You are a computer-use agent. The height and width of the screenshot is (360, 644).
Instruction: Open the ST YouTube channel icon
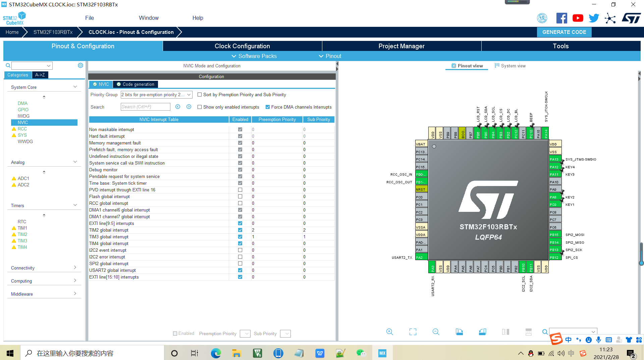tap(578, 18)
